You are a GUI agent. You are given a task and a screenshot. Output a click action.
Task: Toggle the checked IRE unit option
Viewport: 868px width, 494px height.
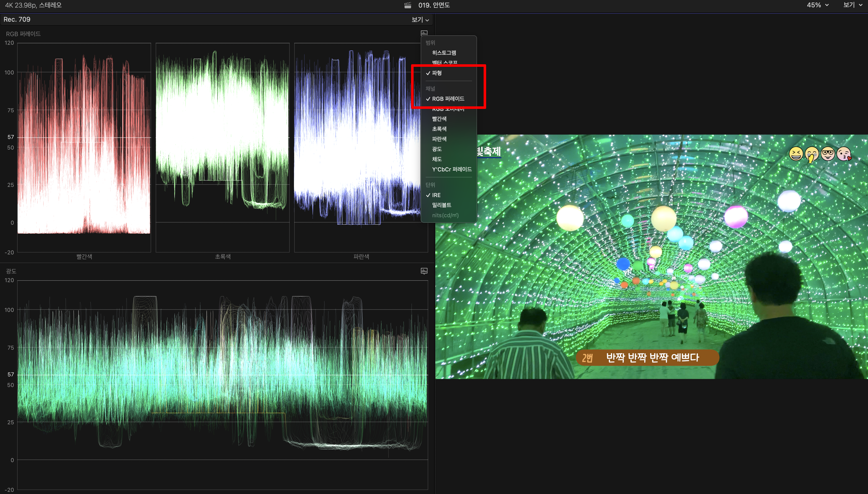tap(436, 195)
